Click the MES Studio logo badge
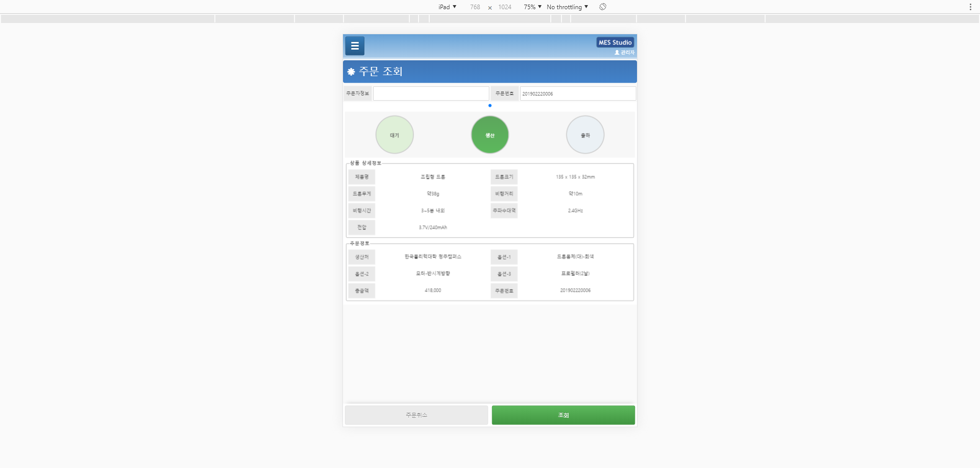Image resolution: width=980 pixels, height=468 pixels. click(615, 42)
